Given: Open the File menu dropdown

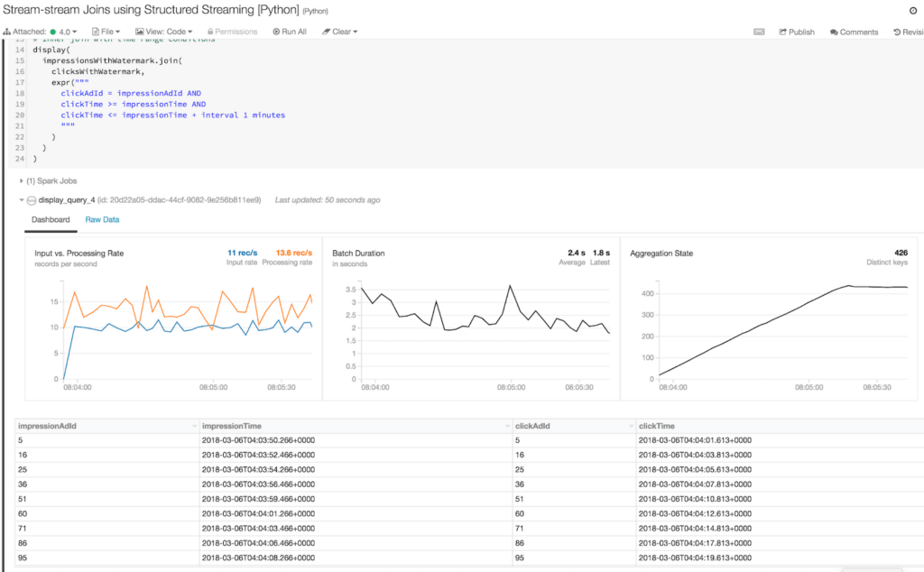Looking at the screenshot, I should (x=108, y=32).
